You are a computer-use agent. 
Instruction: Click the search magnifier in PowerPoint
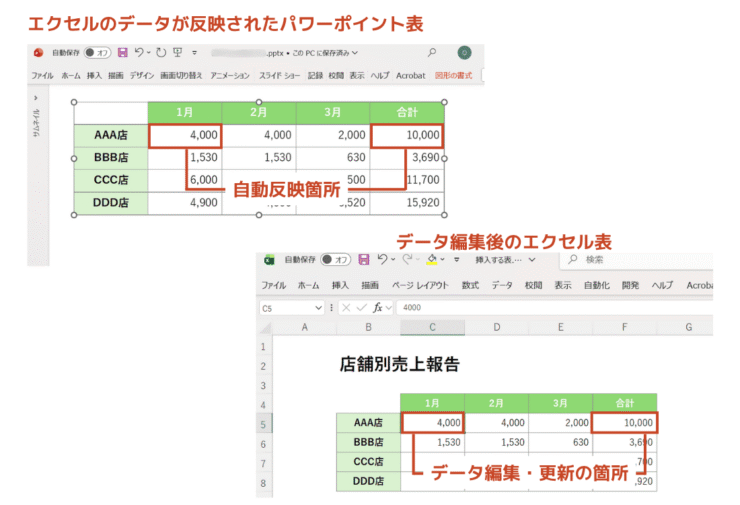point(432,52)
